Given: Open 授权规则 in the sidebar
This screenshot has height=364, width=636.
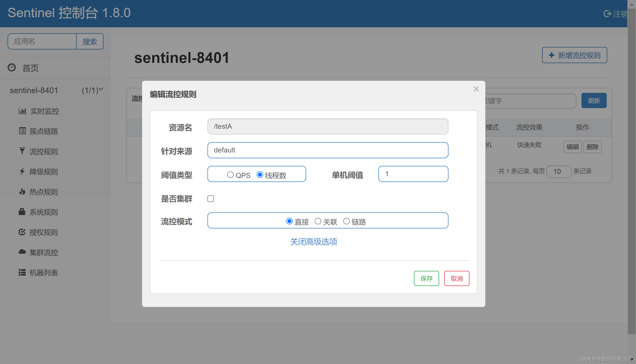Looking at the screenshot, I should 44,232.
